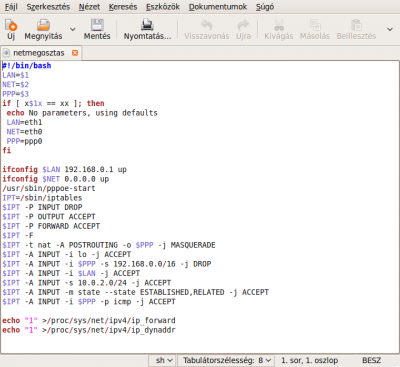Click the 'LAN=$1' line
The image size is (400, 367).
point(15,75)
